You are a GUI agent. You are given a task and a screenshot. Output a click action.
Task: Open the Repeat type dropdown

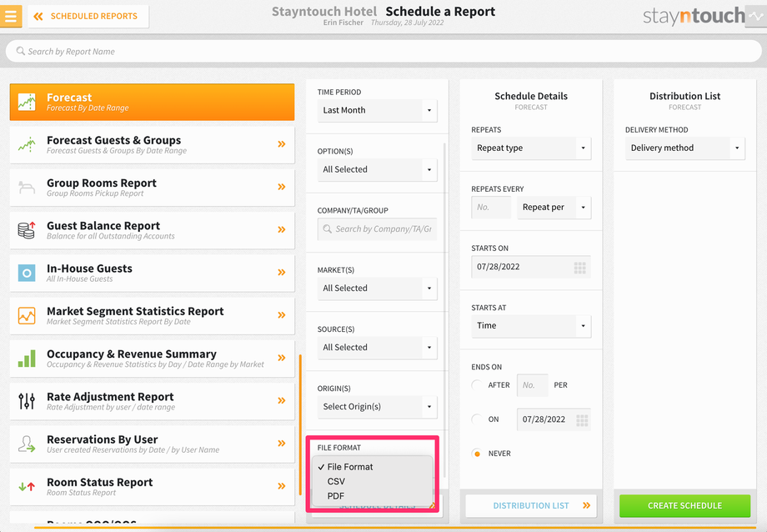[x=531, y=148]
